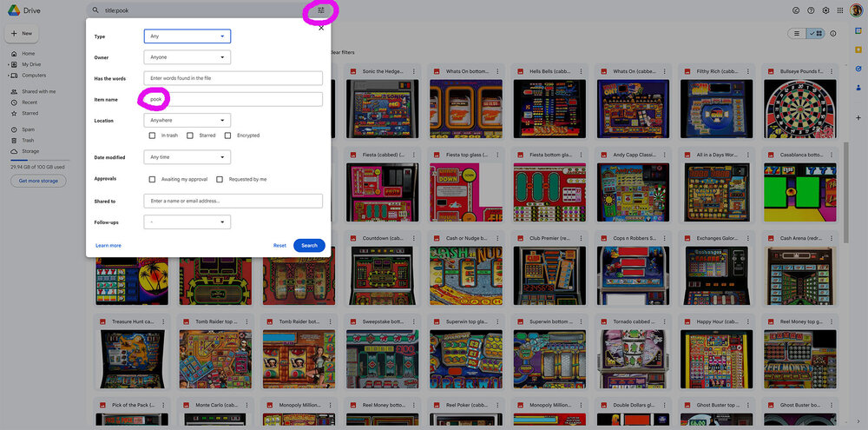Click the 'Treasure Hunt ca...' file name
The width and height of the screenshot is (868, 430).
tap(133, 321)
